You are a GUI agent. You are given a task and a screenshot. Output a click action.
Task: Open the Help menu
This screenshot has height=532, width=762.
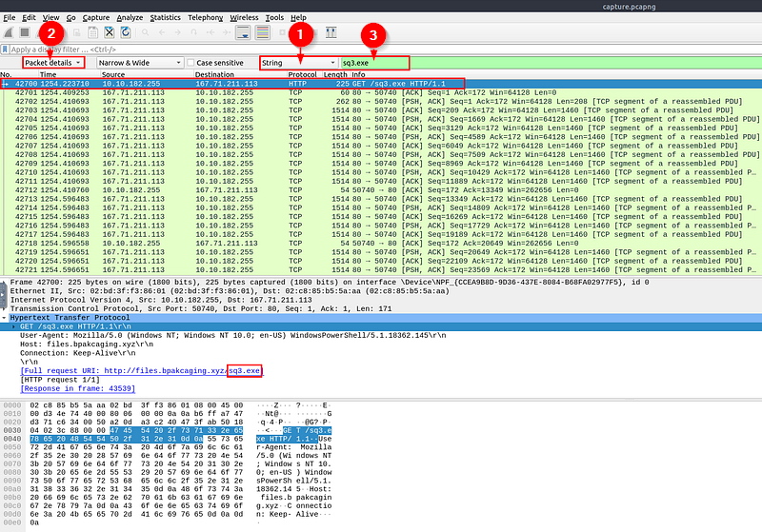coord(298,17)
